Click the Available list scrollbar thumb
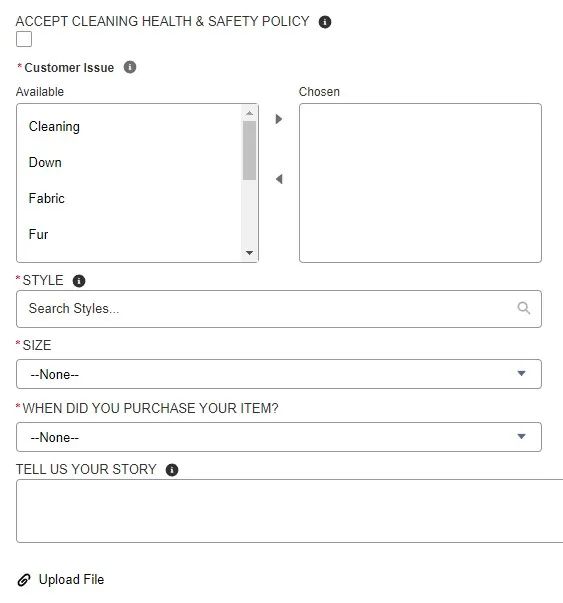This screenshot has width=563, height=603. [x=249, y=150]
